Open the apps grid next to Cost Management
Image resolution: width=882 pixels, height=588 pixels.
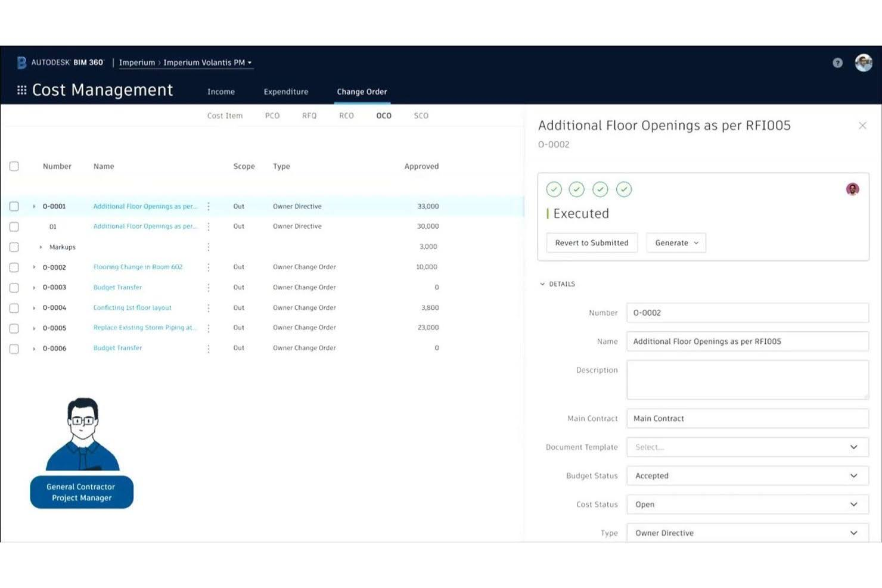[x=21, y=89]
